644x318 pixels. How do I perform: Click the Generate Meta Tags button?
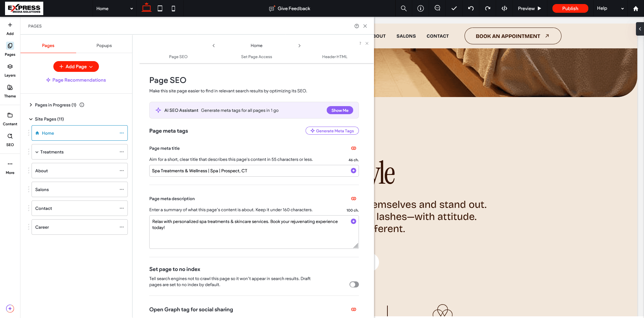[x=332, y=131]
